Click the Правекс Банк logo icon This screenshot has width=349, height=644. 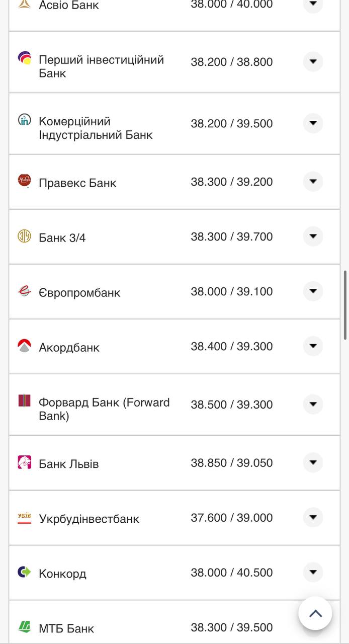[24, 180]
